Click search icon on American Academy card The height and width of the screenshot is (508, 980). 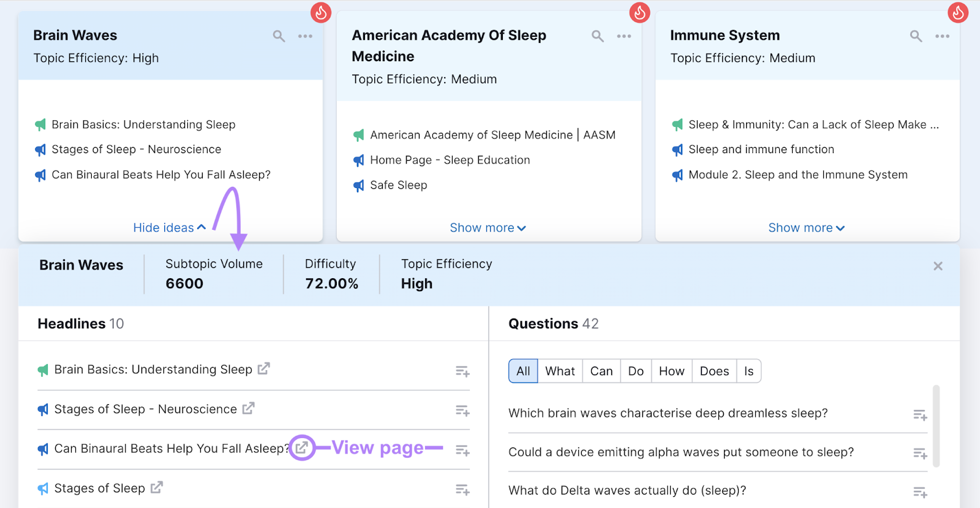tap(597, 36)
